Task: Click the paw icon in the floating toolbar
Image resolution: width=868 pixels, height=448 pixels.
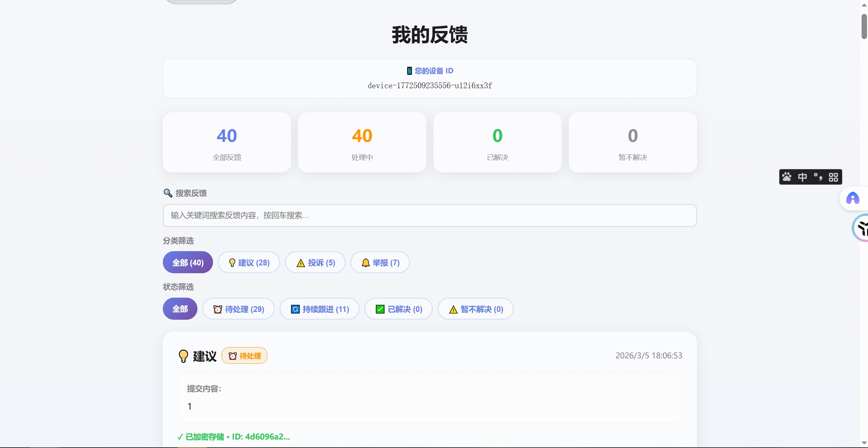Action: tap(787, 177)
